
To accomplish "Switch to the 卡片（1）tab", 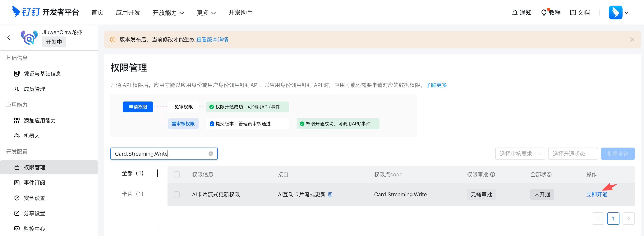I will click(132, 194).
